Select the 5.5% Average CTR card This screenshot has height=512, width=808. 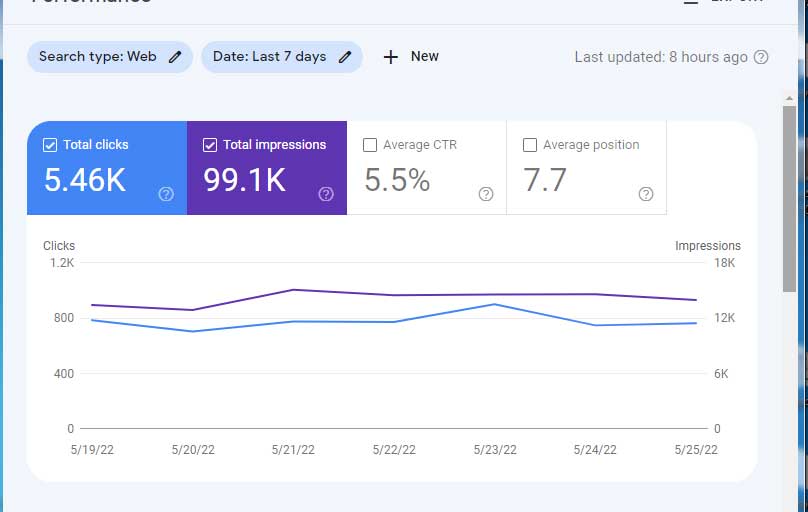pos(427,168)
